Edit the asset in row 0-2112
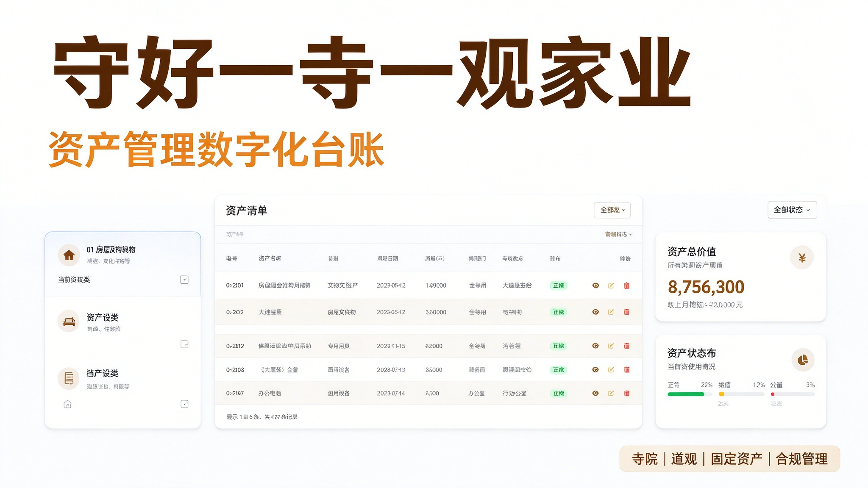 [611, 346]
